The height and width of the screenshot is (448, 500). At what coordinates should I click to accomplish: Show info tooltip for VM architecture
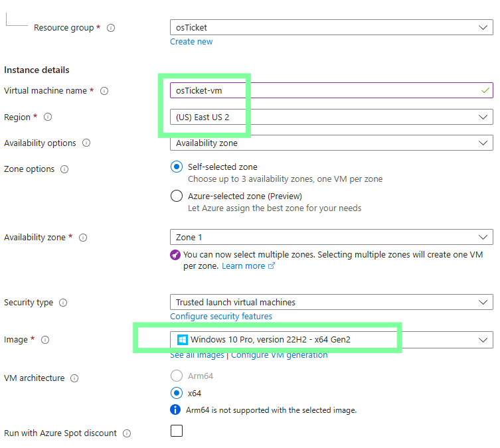[x=74, y=378]
